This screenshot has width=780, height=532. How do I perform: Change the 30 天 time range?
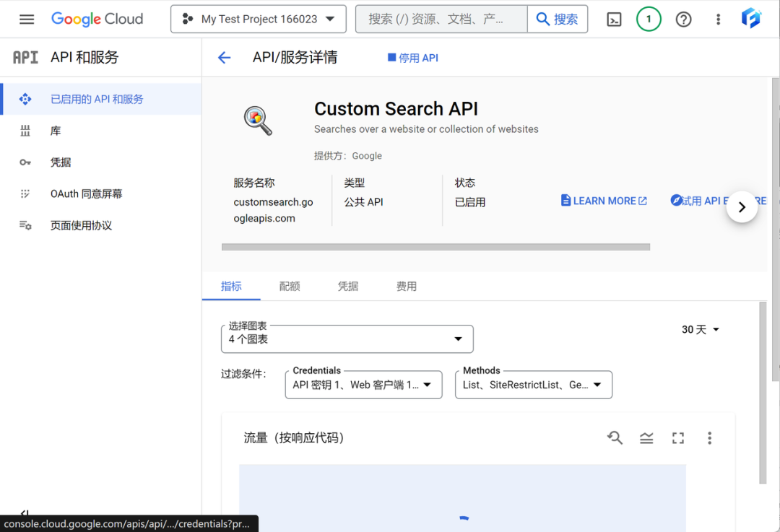(701, 330)
